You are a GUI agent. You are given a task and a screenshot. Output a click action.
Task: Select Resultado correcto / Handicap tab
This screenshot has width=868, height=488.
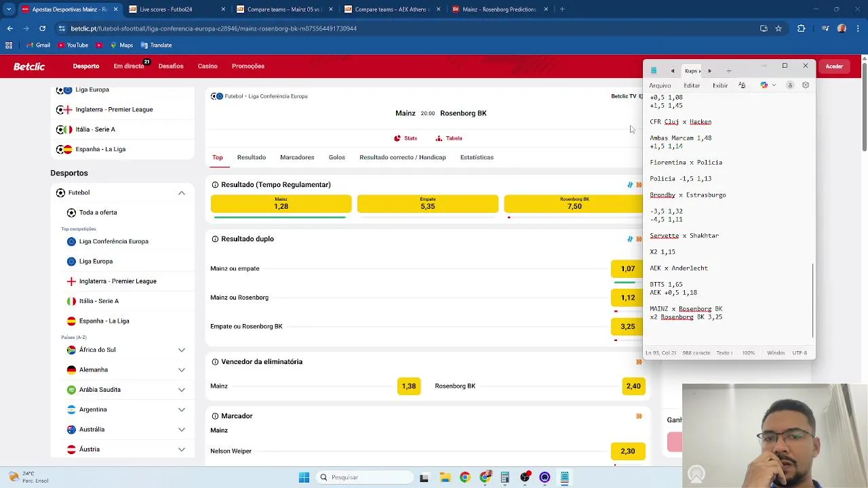[403, 157]
